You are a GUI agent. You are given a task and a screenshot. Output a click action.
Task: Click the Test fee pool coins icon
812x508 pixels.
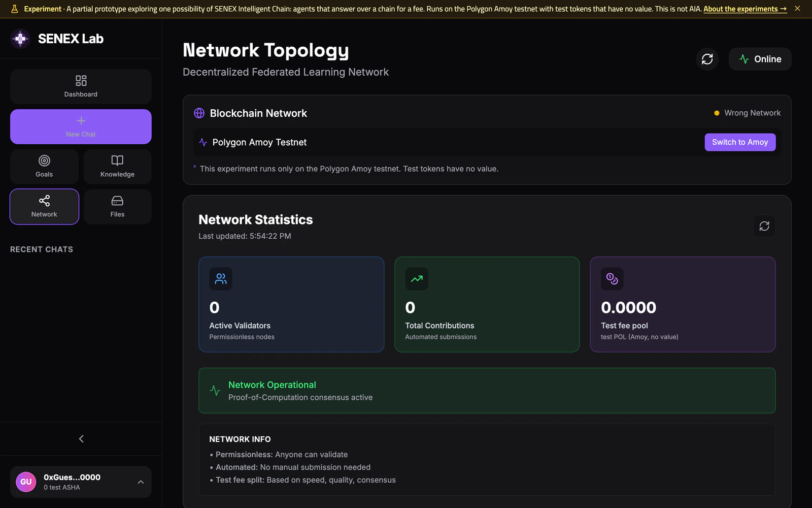[612, 279]
